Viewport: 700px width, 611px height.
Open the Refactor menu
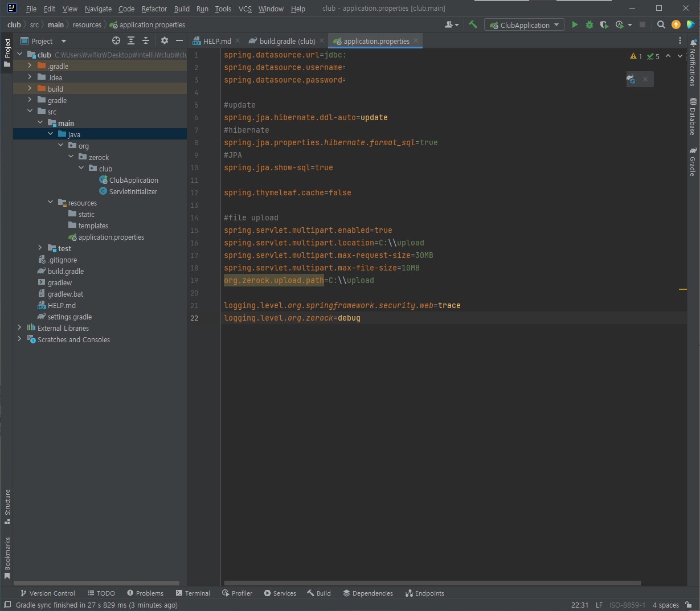(x=154, y=9)
